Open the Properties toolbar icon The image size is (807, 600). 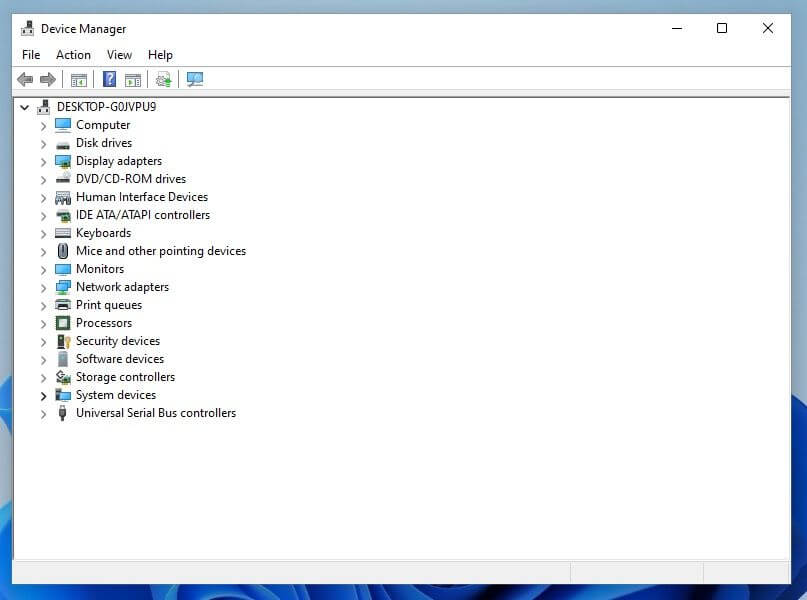pos(133,79)
